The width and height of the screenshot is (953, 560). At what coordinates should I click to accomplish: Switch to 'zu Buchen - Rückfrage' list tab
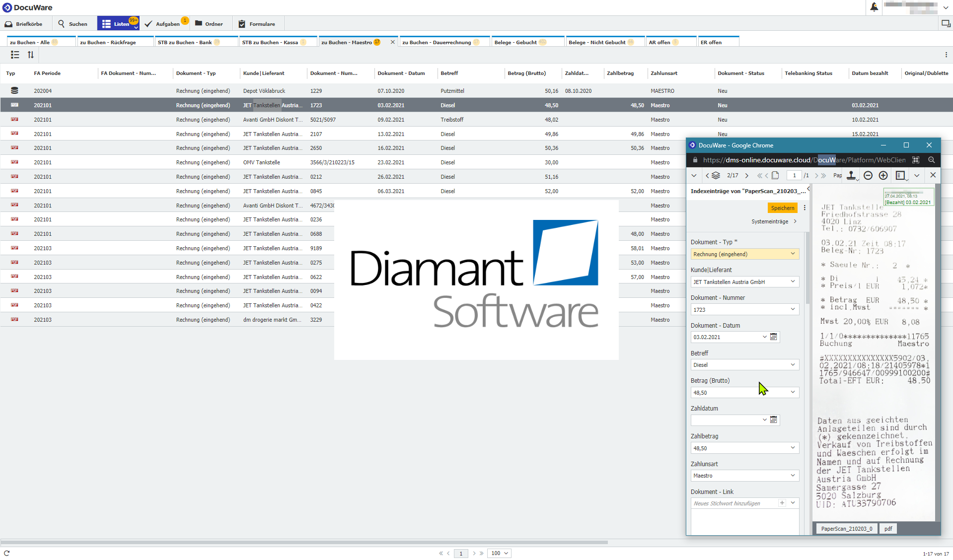pos(114,42)
